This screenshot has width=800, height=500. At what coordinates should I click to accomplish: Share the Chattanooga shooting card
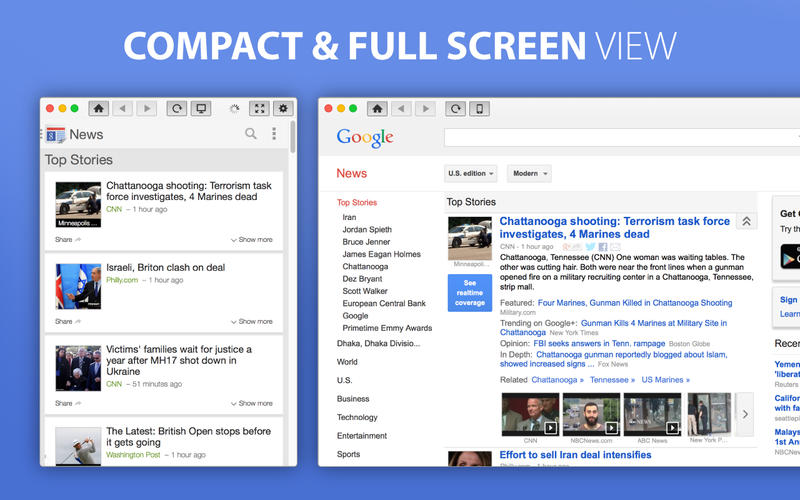tap(68, 239)
